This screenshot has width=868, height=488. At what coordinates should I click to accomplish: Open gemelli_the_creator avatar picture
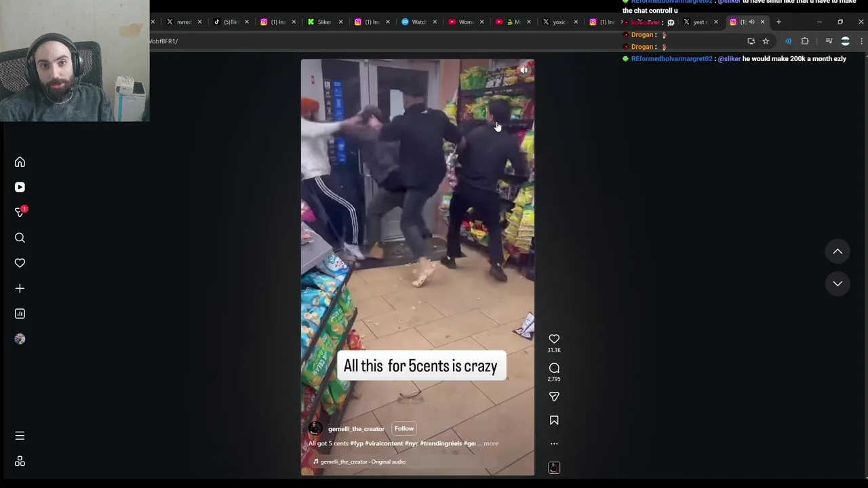[x=315, y=428]
